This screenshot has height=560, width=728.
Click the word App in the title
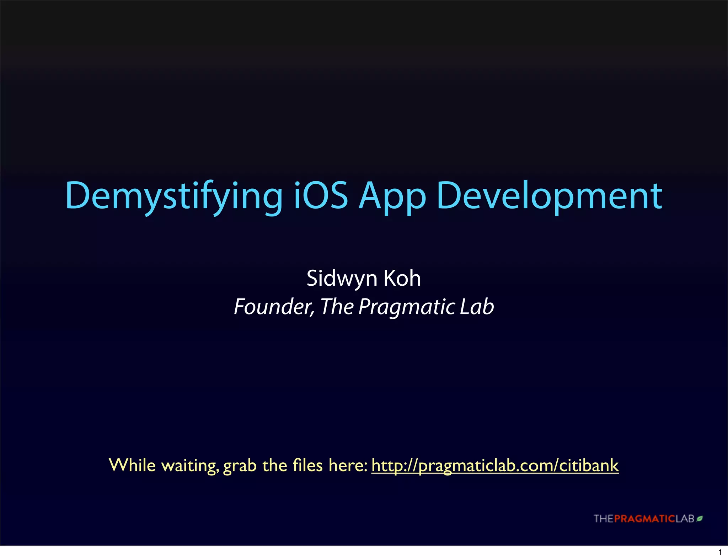(x=392, y=196)
